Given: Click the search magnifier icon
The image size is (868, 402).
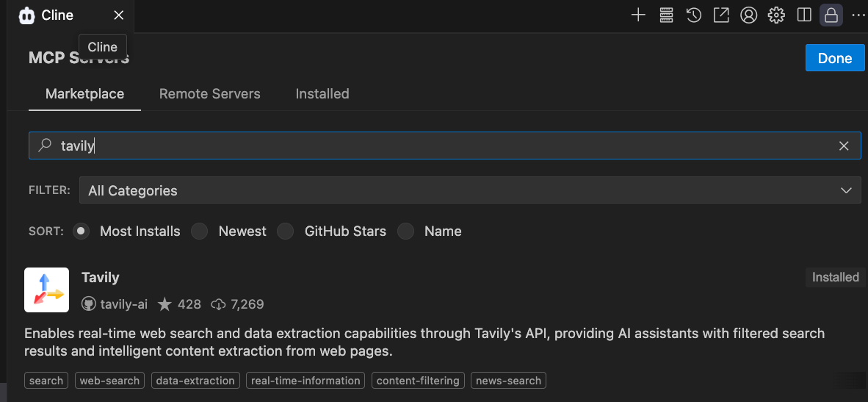Looking at the screenshot, I should coord(45,145).
